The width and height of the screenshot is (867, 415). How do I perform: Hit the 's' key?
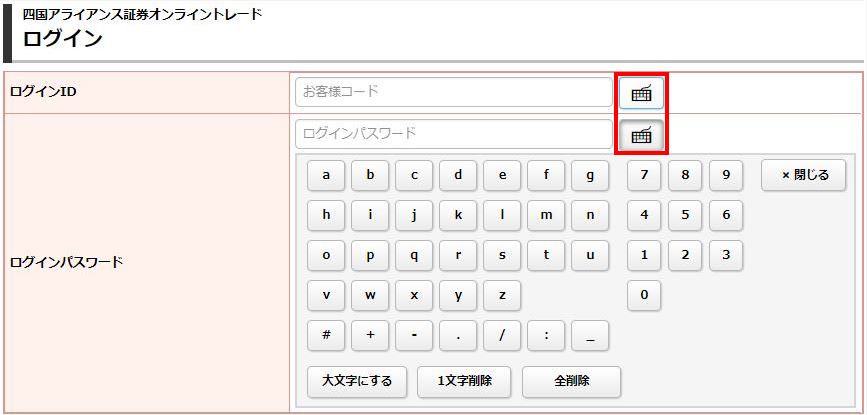point(502,255)
